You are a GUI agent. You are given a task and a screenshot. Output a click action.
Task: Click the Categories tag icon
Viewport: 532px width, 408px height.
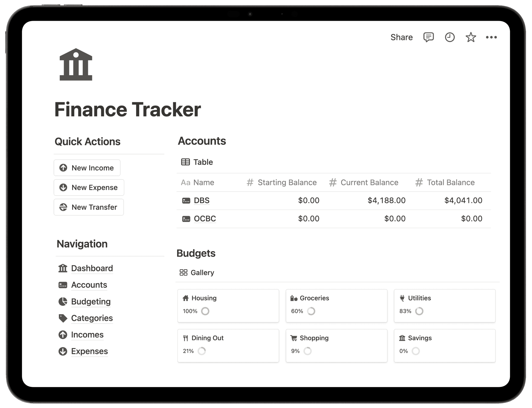(63, 318)
